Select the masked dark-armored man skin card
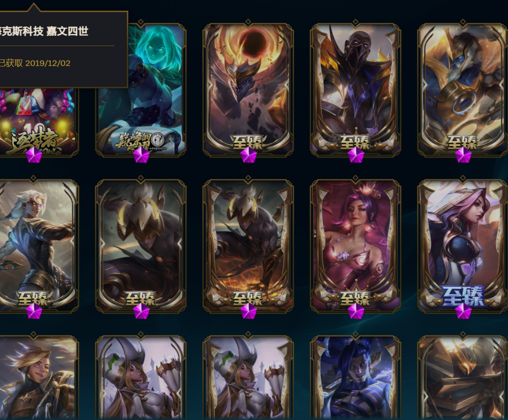This screenshot has height=420, width=508. point(356,90)
